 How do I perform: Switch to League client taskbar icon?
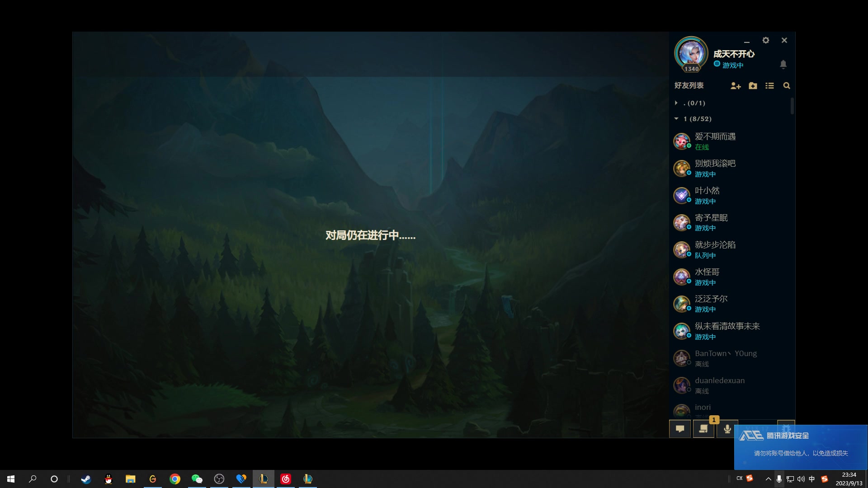(x=264, y=479)
